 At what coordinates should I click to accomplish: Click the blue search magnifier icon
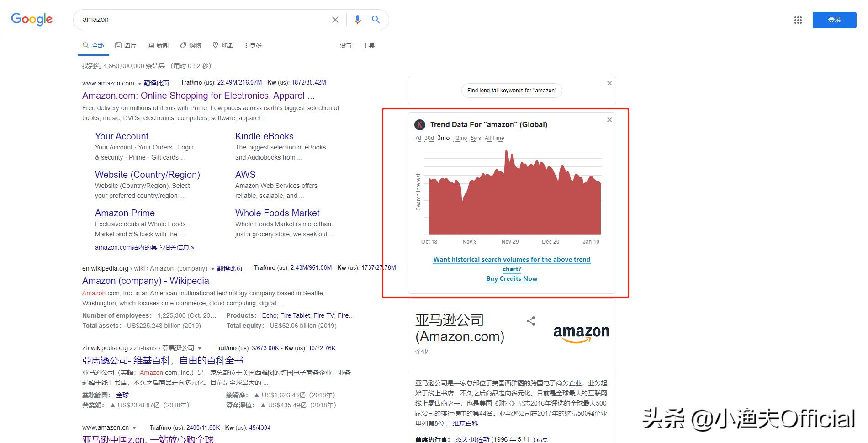click(376, 19)
